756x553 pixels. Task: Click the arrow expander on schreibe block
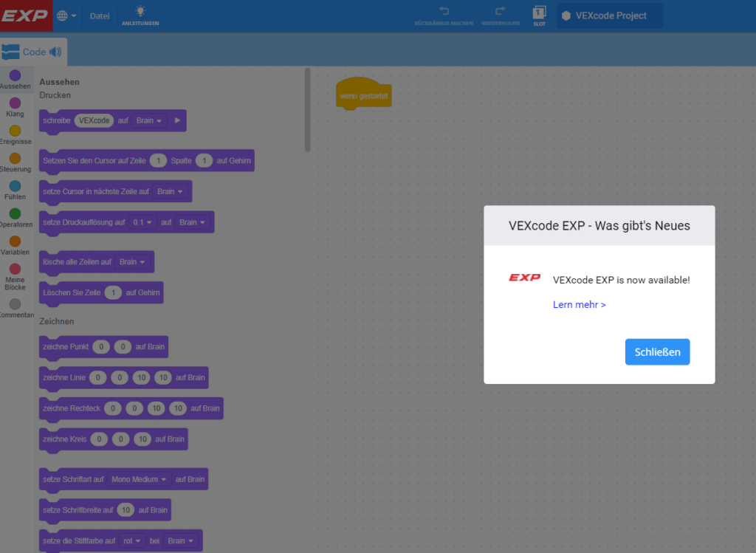[x=177, y=120]
